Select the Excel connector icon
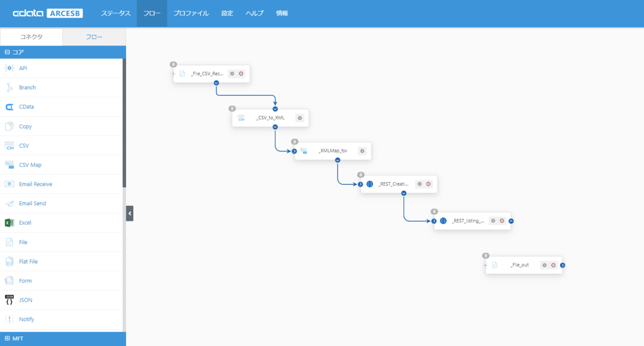Image resolution: width=644 pixels, height=346 pixels. coord(9,223)
